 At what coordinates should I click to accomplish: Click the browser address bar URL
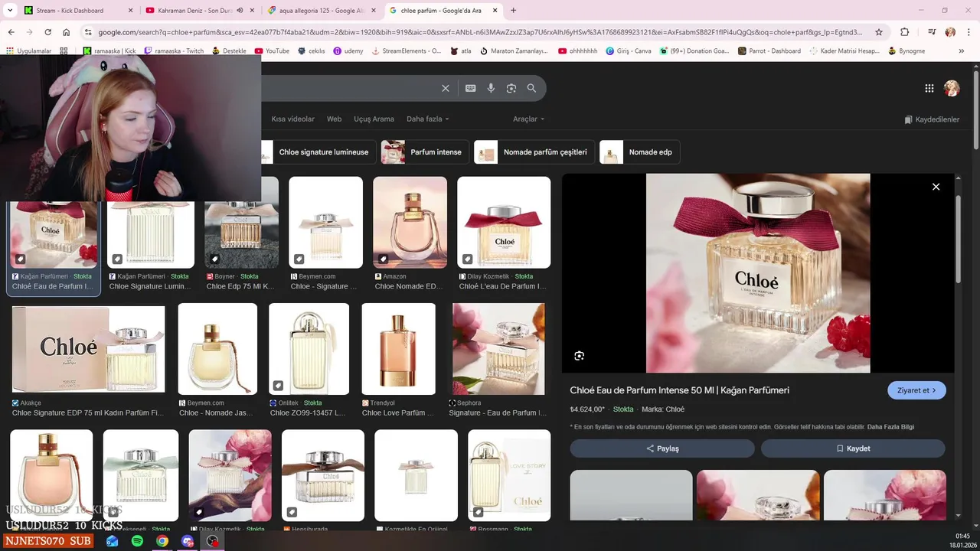(481, 32)
